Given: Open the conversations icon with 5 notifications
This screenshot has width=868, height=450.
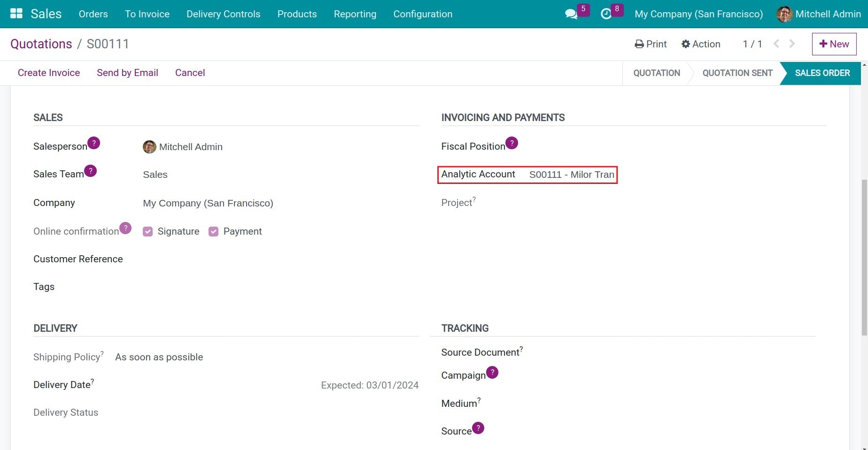Looking at the screenshot, I should [x=571, y=14].
